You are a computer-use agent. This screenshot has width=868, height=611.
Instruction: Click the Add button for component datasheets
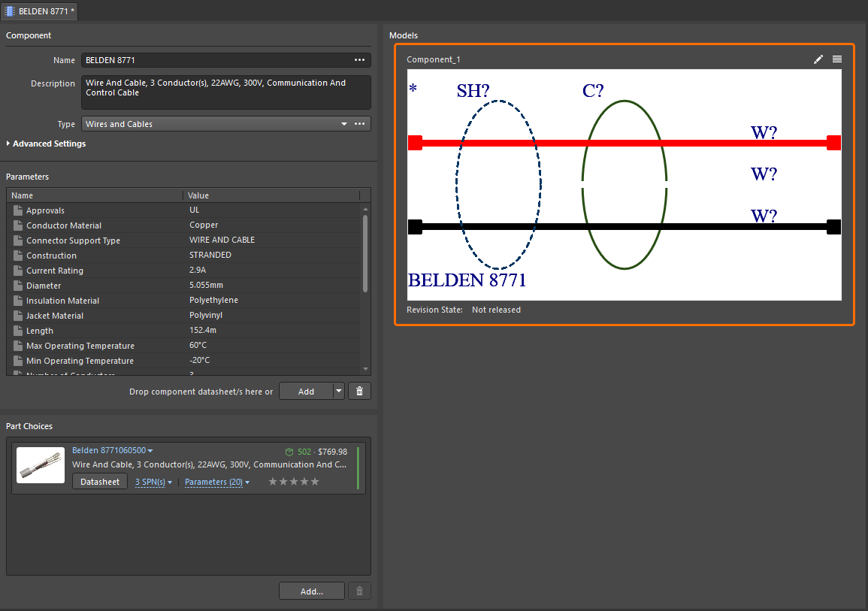point(306,390)
